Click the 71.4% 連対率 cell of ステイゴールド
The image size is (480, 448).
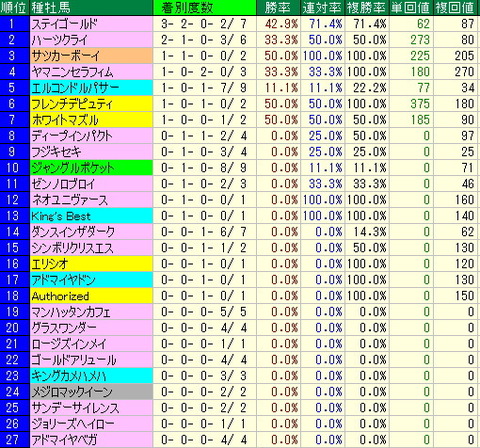[x=322, y=24]
